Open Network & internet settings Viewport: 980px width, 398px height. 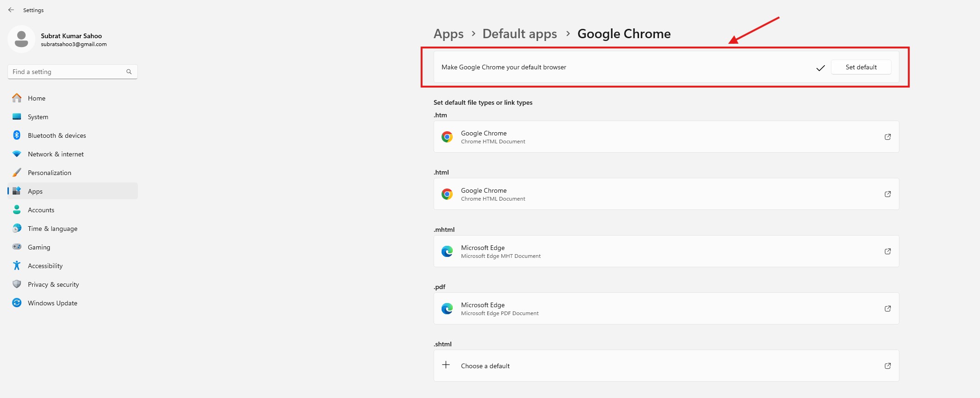55,154
